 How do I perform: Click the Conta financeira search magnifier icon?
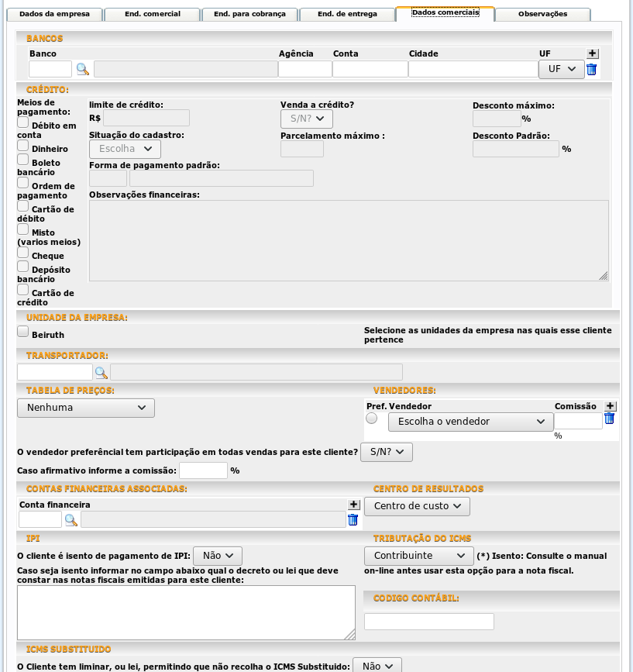[71, 520]
